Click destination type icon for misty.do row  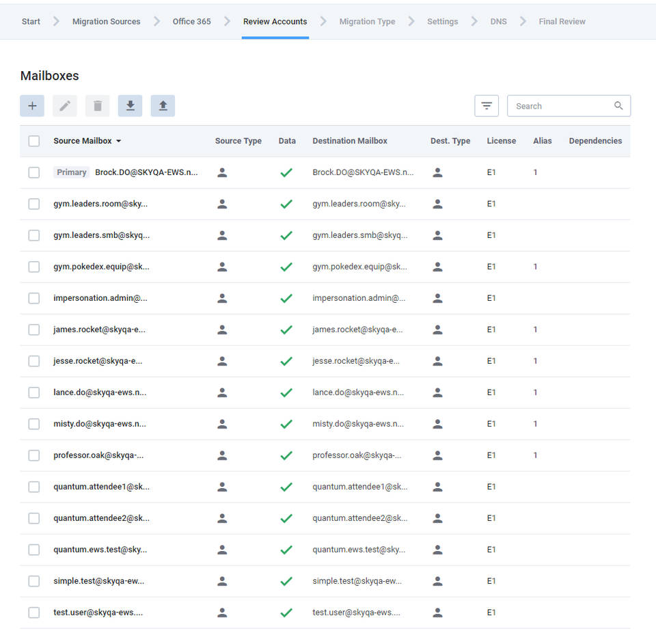point(438,424)
